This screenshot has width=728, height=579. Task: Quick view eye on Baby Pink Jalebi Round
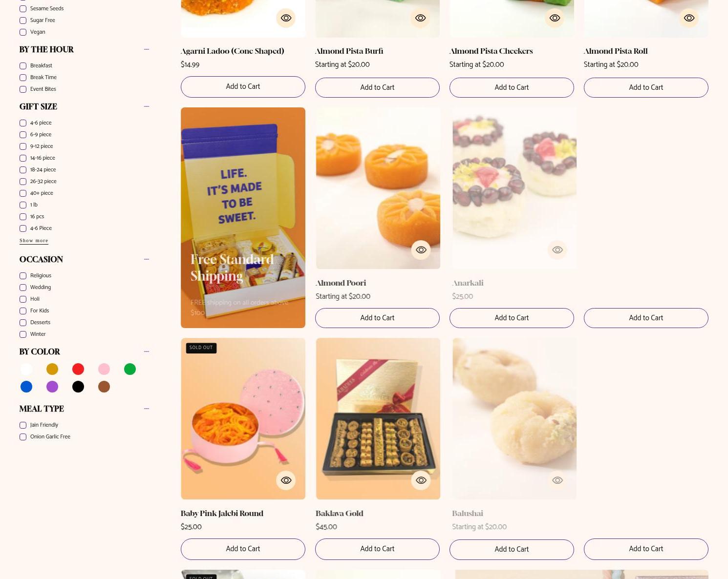click(286, 480)
